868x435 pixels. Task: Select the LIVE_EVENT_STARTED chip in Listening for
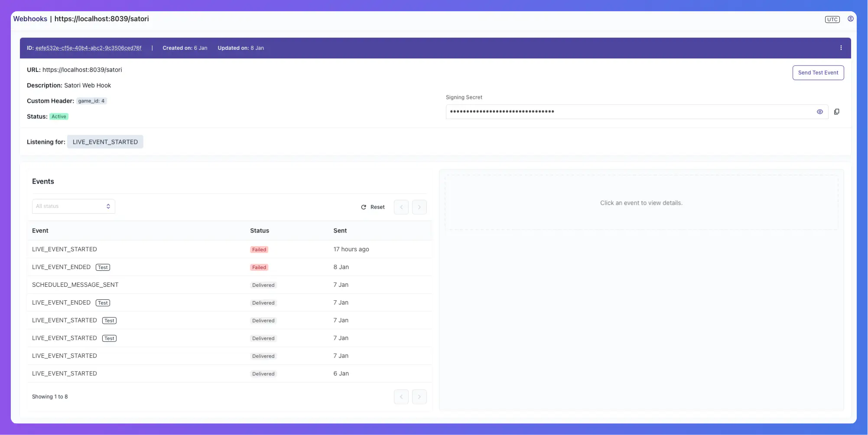pyautogui.click(x=105, y=142)
